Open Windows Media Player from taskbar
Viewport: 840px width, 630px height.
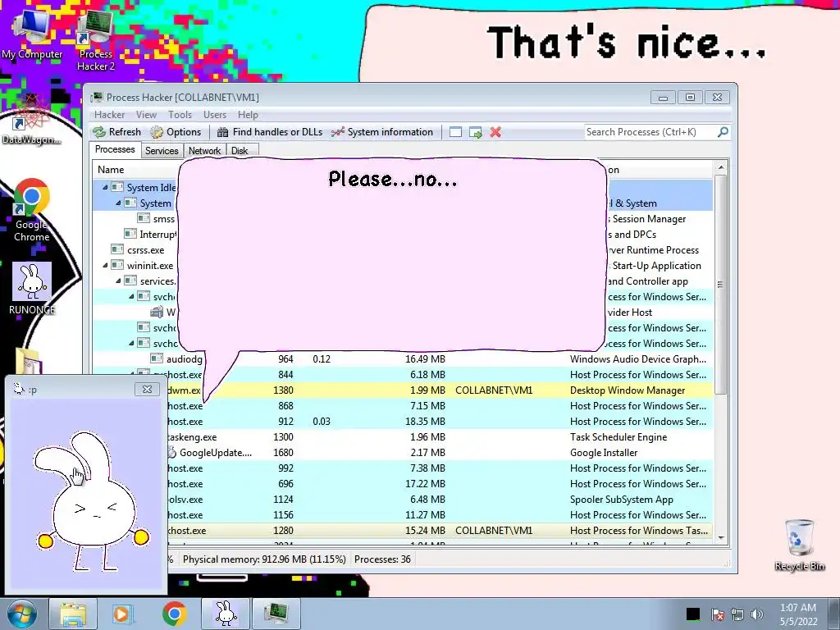121,614
